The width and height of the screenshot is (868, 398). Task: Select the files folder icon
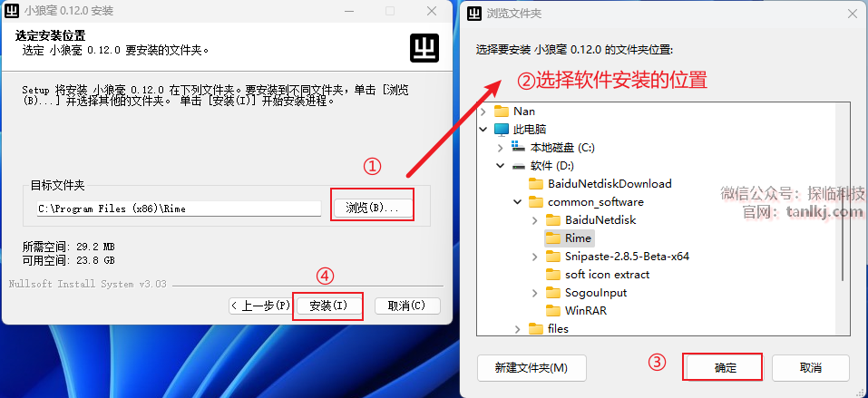536,329
